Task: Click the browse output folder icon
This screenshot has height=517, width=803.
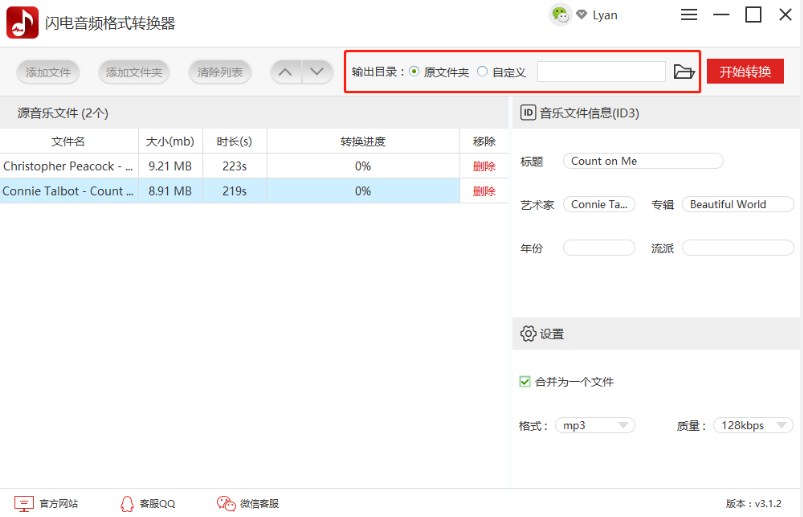Action: 684,72
